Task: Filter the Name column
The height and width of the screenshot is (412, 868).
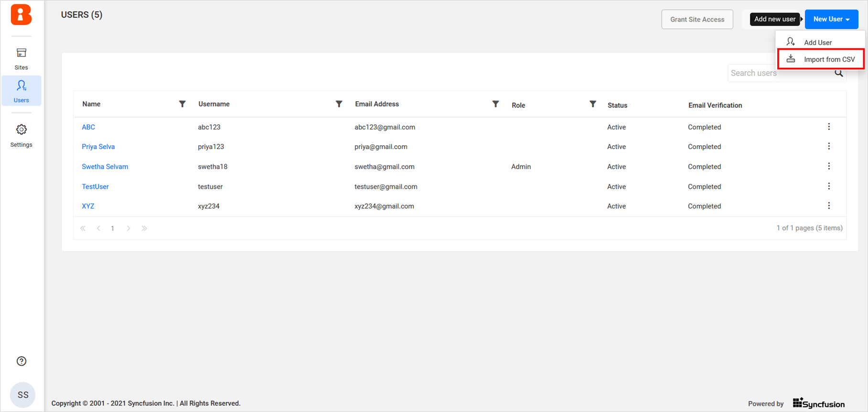Action: pyautogui.click(x=182, y=104)
